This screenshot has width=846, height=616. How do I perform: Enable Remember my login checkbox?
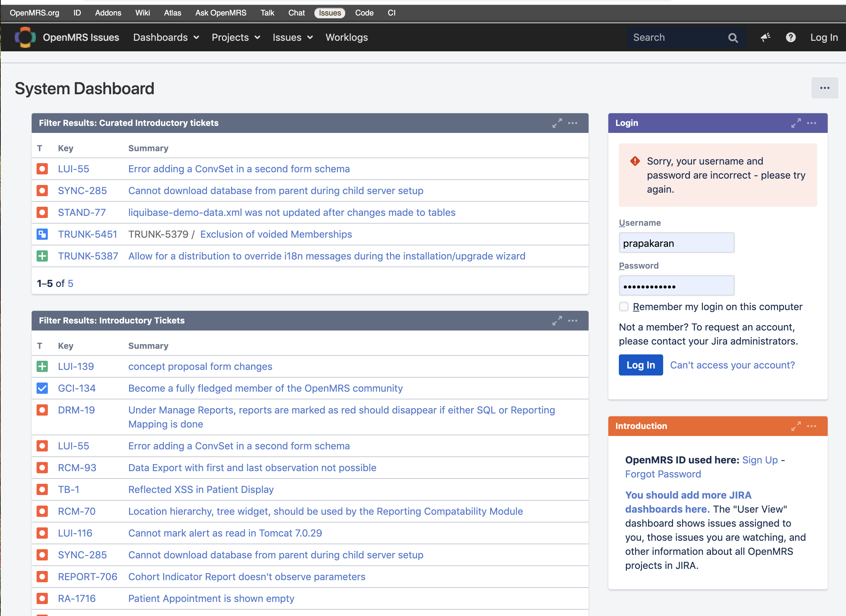[624, 307]
